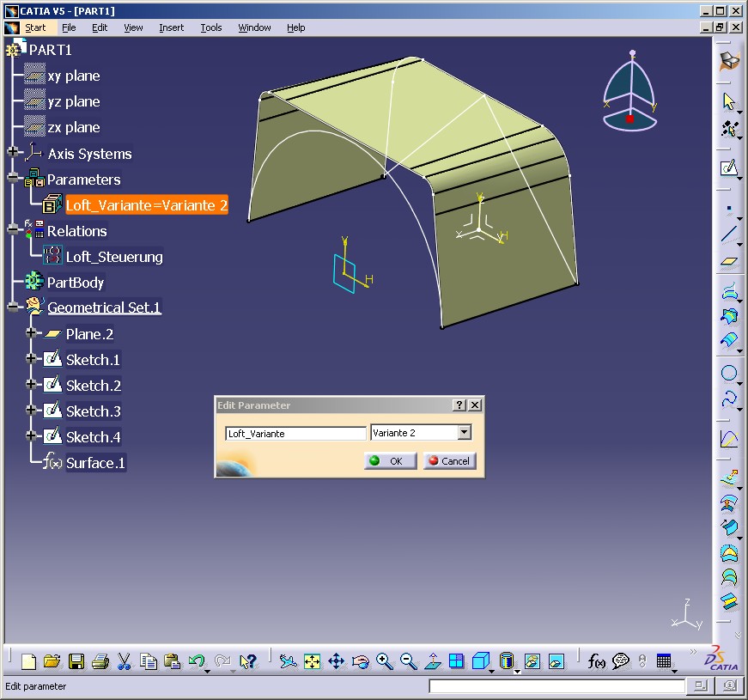Click the Plane creation tool icon
The width and height of the screenshot is (748, 700).
729,261
